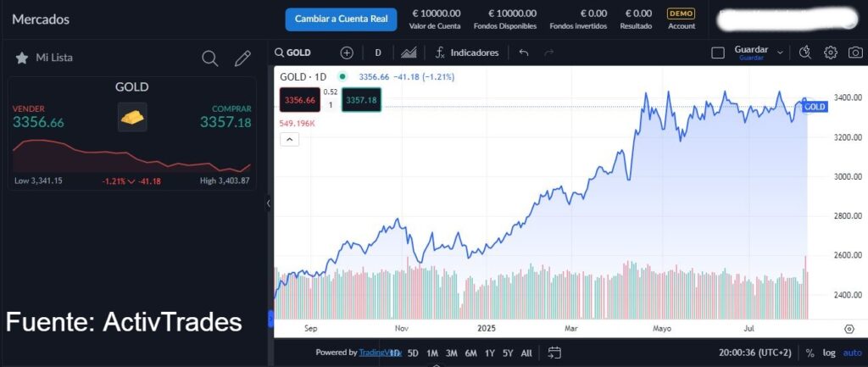Click the pencil icon to edit Mi Lista
Image resolution: width=868 pixels, height=367 pixels.
242,58
